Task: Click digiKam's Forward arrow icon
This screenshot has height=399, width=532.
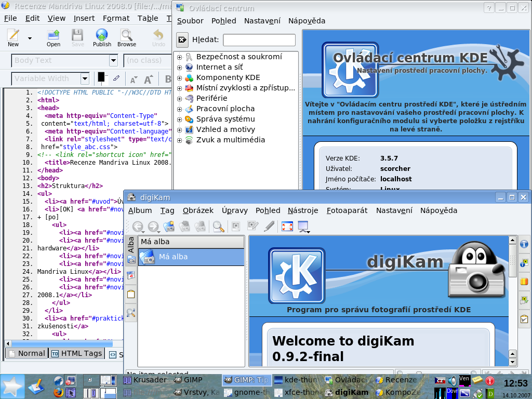Action: coord(153,227)
